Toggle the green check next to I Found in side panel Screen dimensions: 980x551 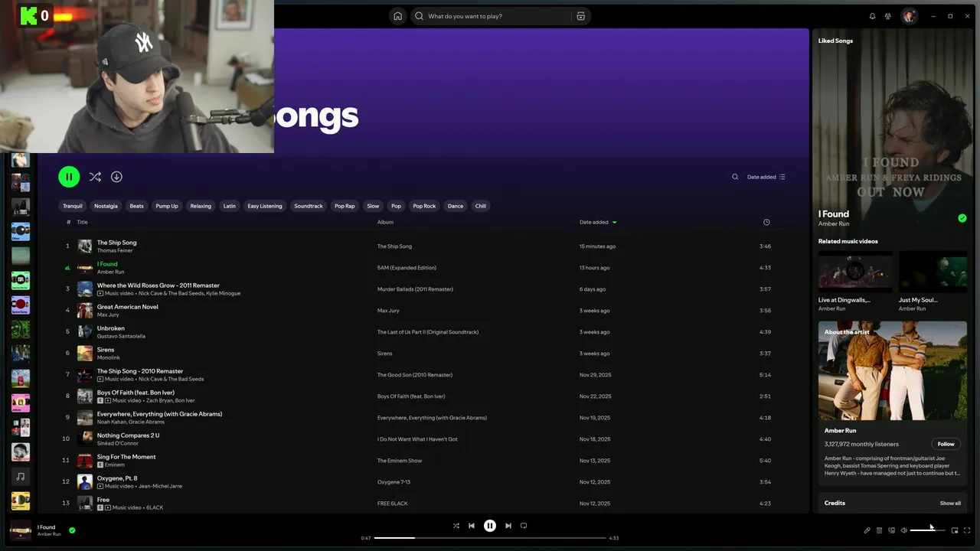pos(962,218)
